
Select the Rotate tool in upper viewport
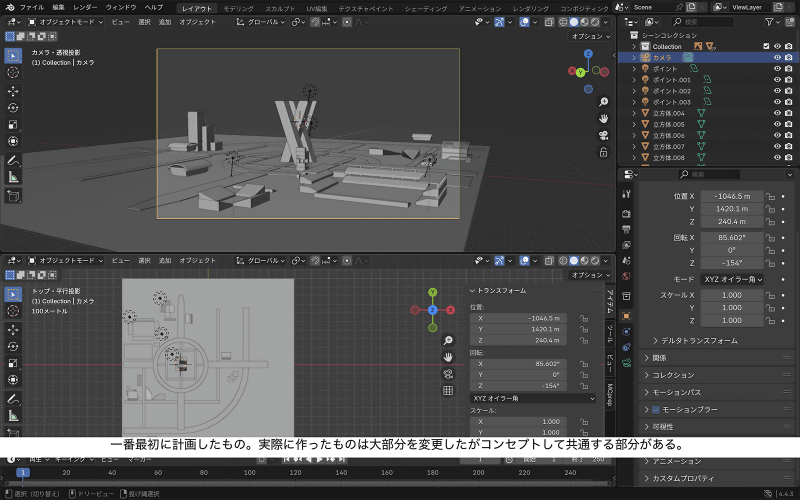[x=13, y=107]
